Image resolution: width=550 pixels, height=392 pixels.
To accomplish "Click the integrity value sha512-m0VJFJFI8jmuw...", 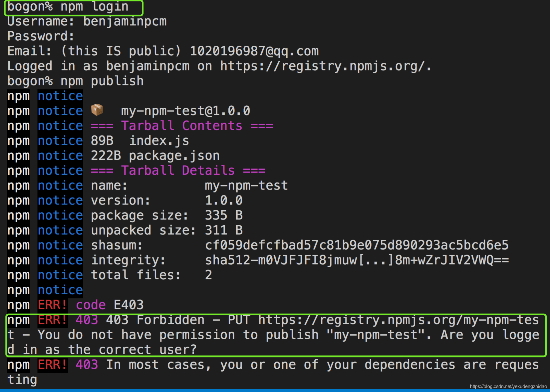I will pyautogui.click(x=357, y=260).
